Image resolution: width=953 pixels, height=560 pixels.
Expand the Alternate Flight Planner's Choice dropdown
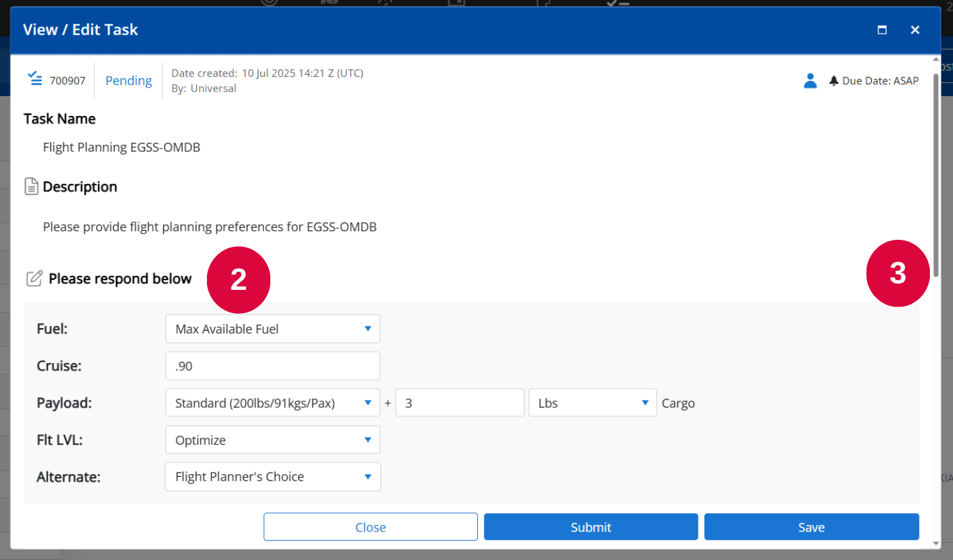[273, 476]
